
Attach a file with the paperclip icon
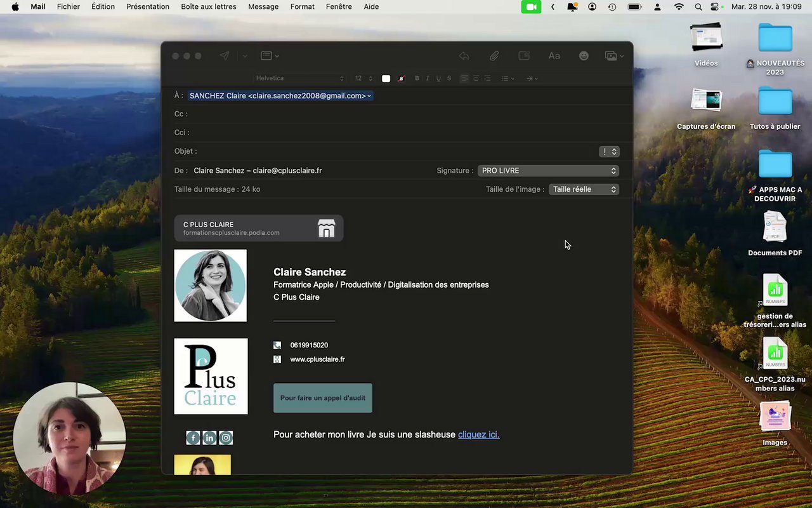pyautogui.click(x=494, y=56)
